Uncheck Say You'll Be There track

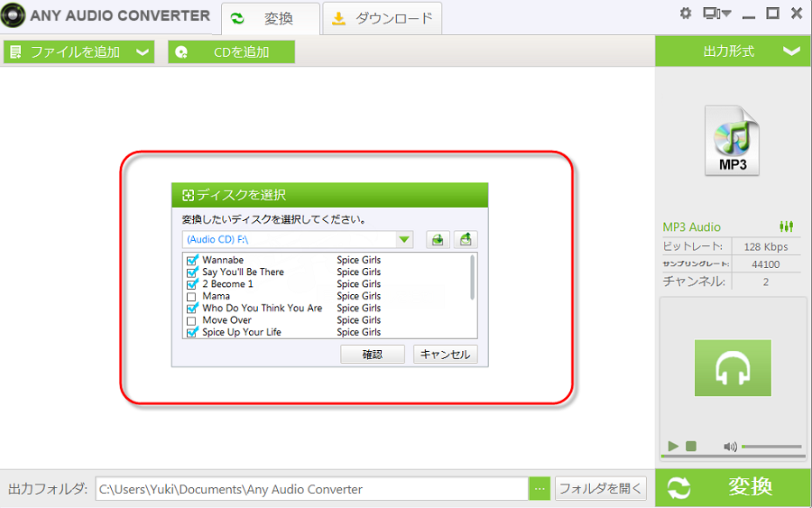point(192,272)
